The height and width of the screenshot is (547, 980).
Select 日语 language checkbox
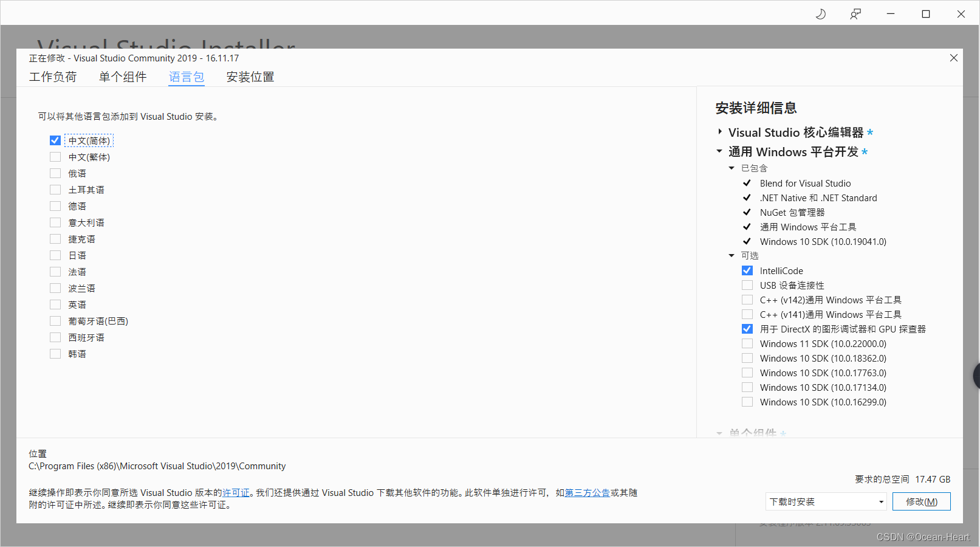click(55, 255)
